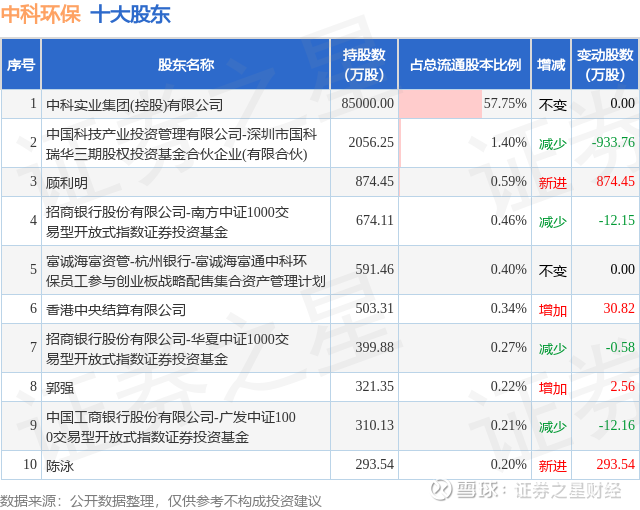The height and width of the screenshot is (510, 640).
Task: Select the 南方中证1000 fund shareholder name
Action: pos(167,222)
